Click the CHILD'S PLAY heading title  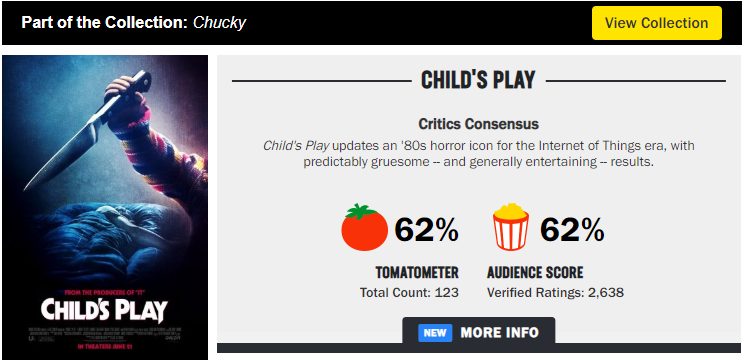[478, 80]
